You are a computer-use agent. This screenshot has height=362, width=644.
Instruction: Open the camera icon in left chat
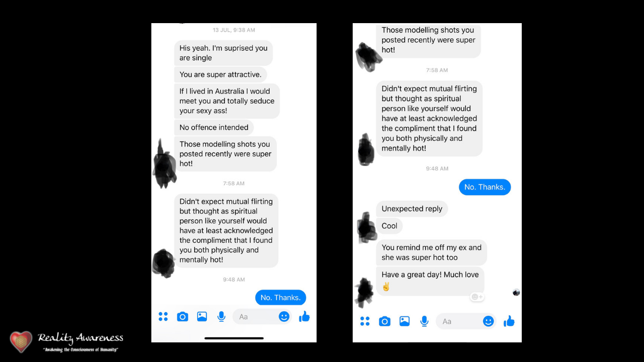pyautogui.click(x=183, y=317)
